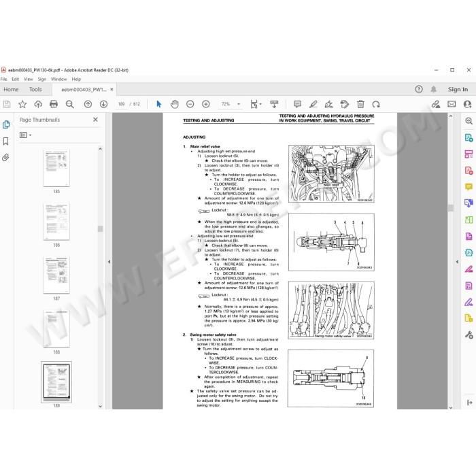Screen dimensions: 476x476
Task: Open the fit page scrolling options
Action: (256, 105)
